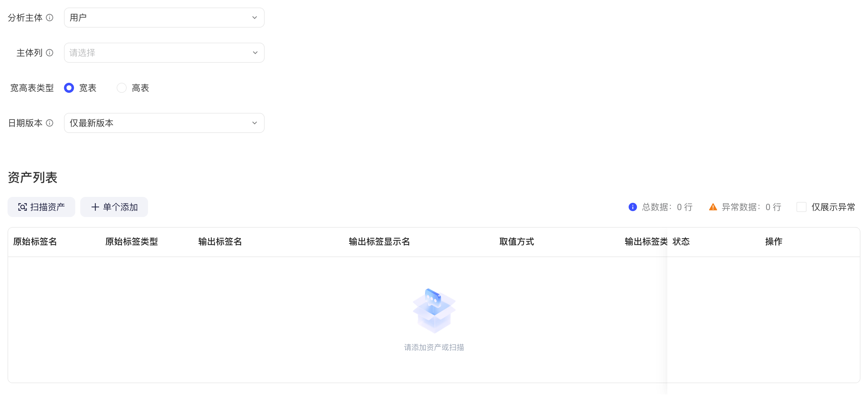Click the 异常数据: 0 行 text
This screenshot has width=868, height=402.
pos(751,207)
